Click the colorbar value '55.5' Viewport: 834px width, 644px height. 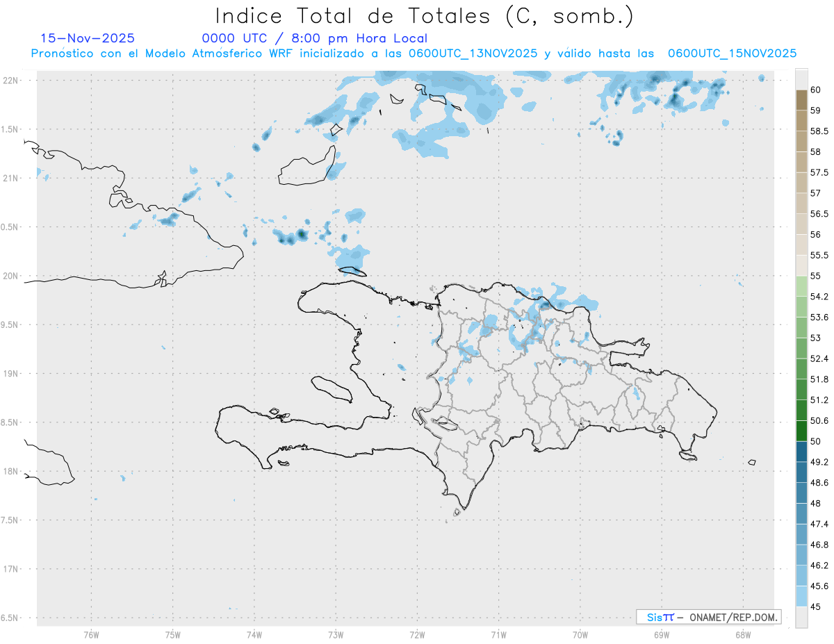[819, 255]
